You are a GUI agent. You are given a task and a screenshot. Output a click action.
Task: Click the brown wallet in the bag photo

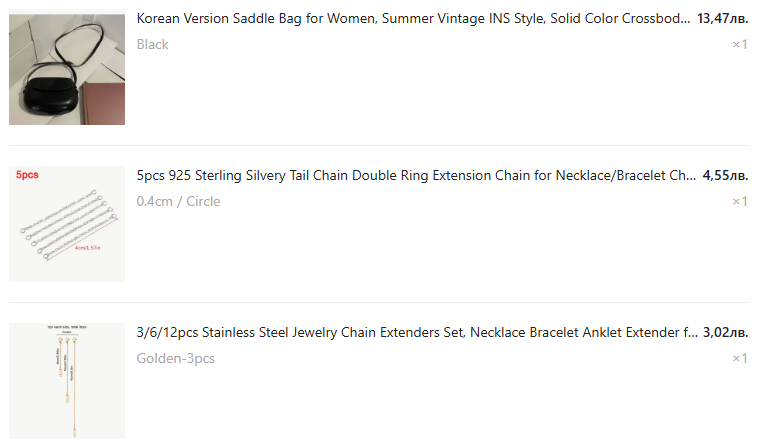coord(104,103)
